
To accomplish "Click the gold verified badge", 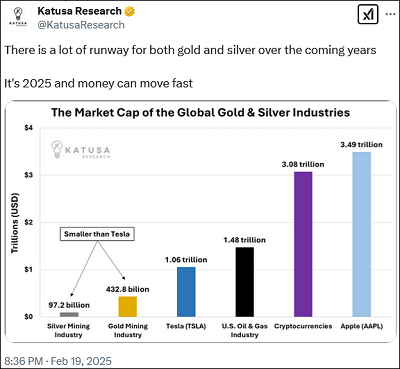I will pos(129,11).
